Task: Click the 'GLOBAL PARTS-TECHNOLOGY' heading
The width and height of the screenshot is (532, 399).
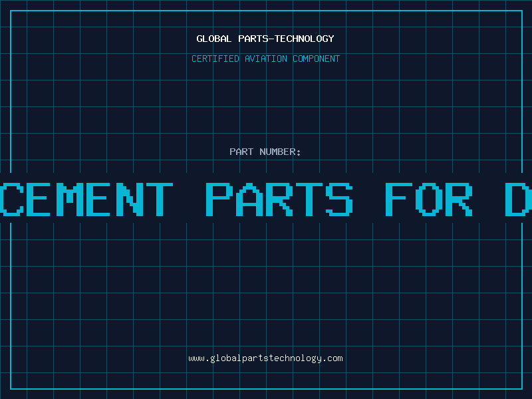Action: (x=265, y=39)
